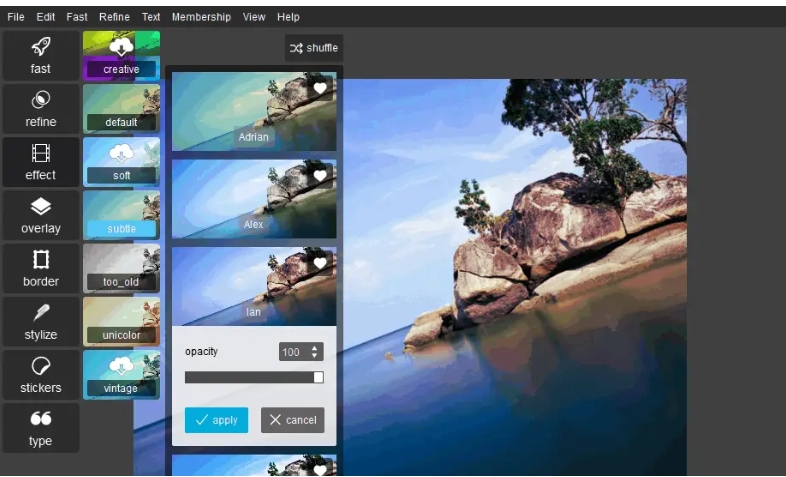Select the default effect category
Screen dimensions: 786x477
121,109
